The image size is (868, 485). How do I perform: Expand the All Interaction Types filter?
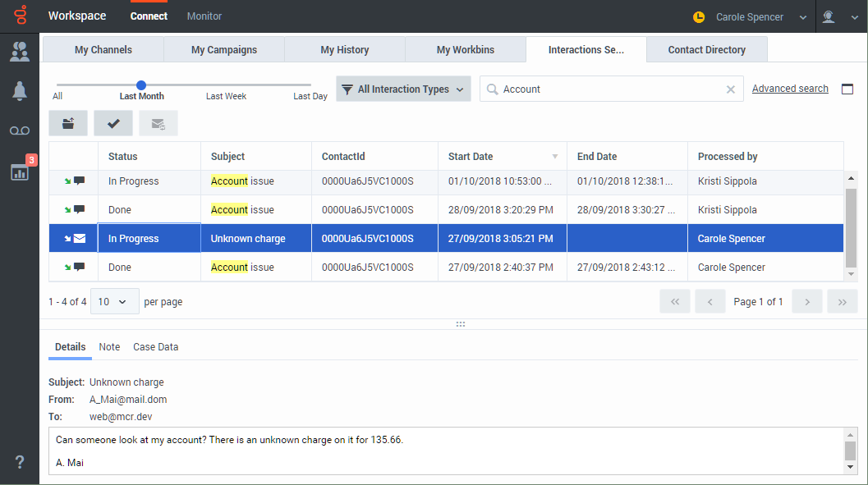[403, 89]
